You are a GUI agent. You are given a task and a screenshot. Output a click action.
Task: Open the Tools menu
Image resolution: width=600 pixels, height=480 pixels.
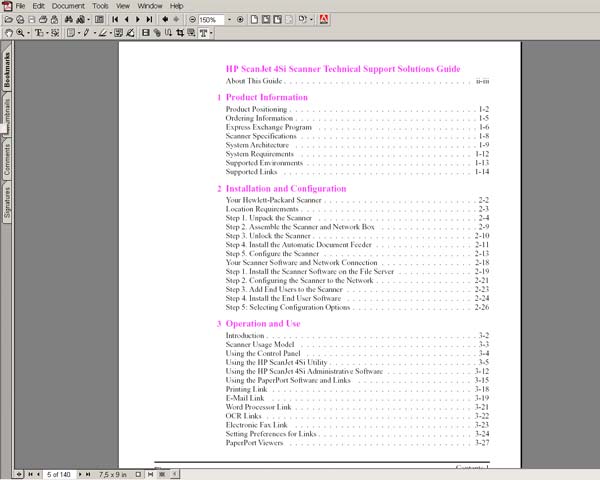[x=100, y=6]
